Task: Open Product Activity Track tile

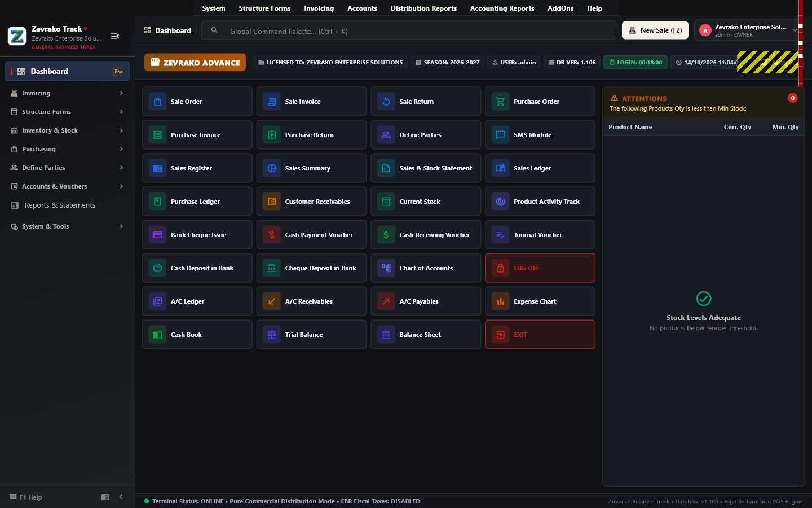Action: (540, 202)
